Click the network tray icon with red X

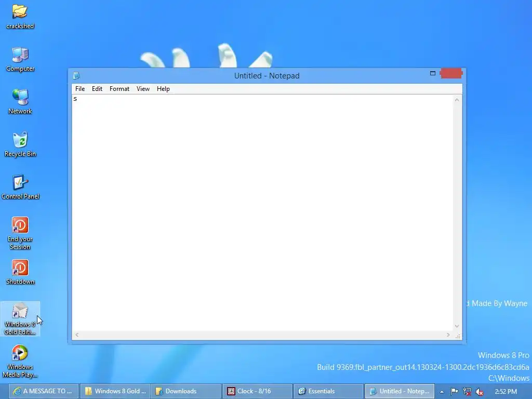[x=467, y=392]
